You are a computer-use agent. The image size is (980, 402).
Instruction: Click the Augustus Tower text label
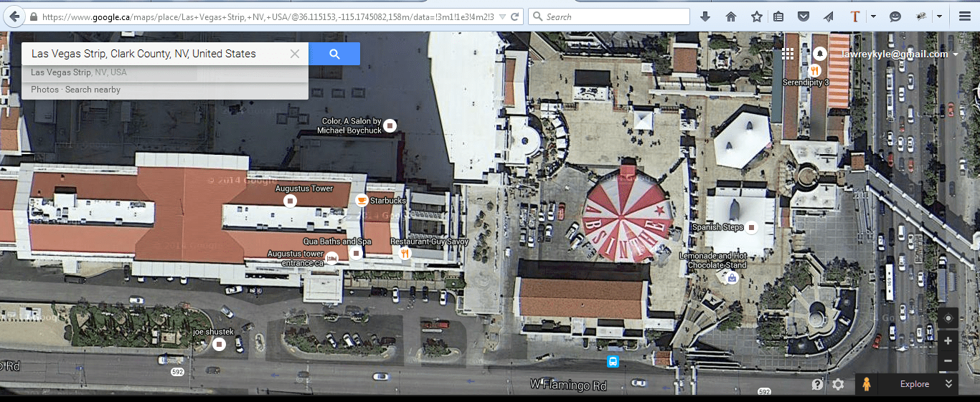pos(305,188)
